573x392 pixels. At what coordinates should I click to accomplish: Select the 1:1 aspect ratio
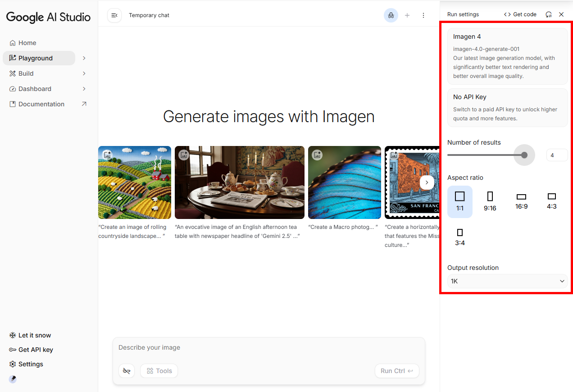click(459, 201)
